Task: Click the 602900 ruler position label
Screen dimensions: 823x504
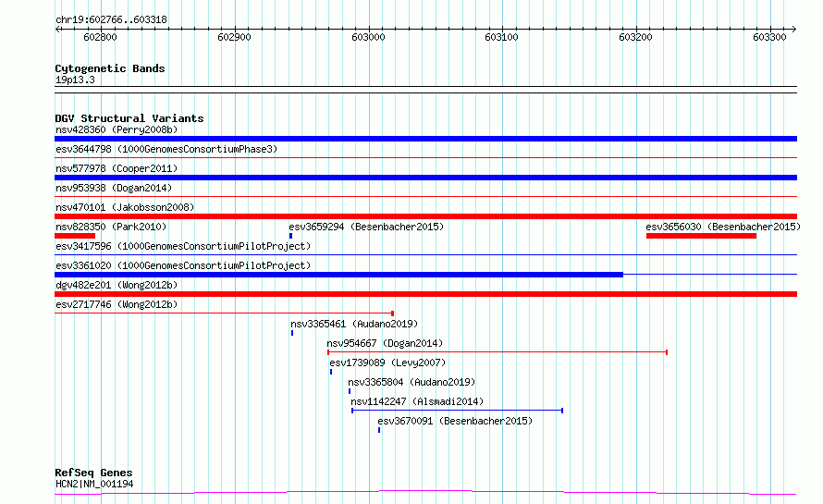Action: [x=234, y=37]
